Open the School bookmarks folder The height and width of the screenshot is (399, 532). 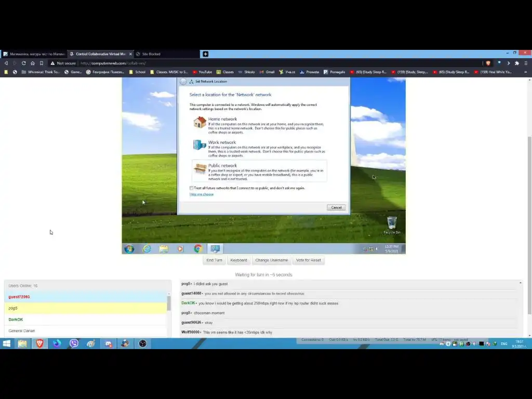(x=137, y=72)
